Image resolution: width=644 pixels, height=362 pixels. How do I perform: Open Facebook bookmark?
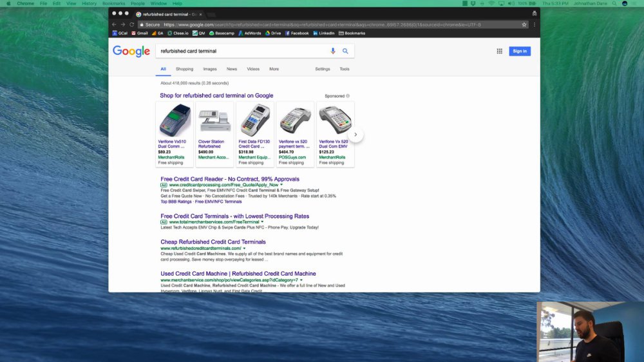point(297,33)
